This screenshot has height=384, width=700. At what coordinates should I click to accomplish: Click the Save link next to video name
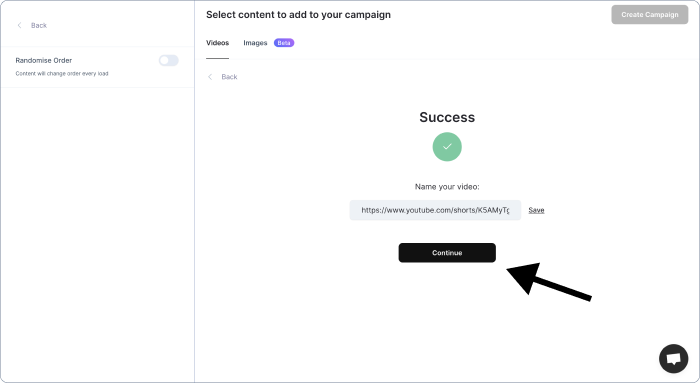point(536,210)
